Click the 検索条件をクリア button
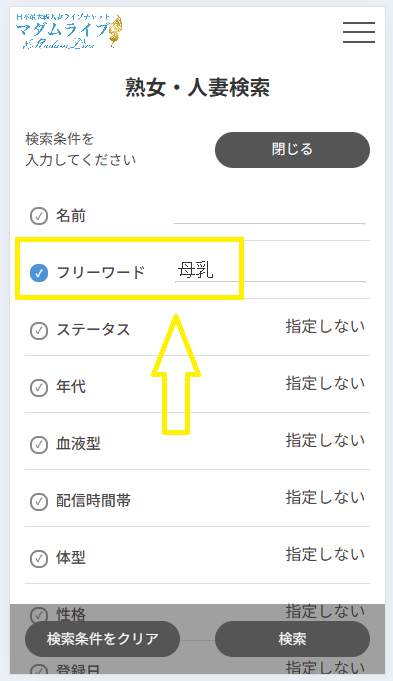 click(102, 639)
